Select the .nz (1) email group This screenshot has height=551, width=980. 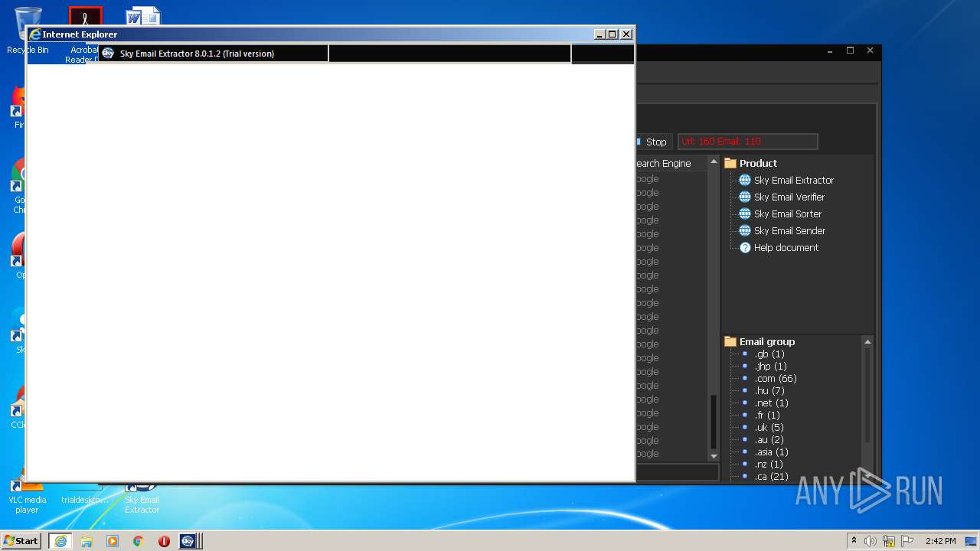tap(769, 464)
